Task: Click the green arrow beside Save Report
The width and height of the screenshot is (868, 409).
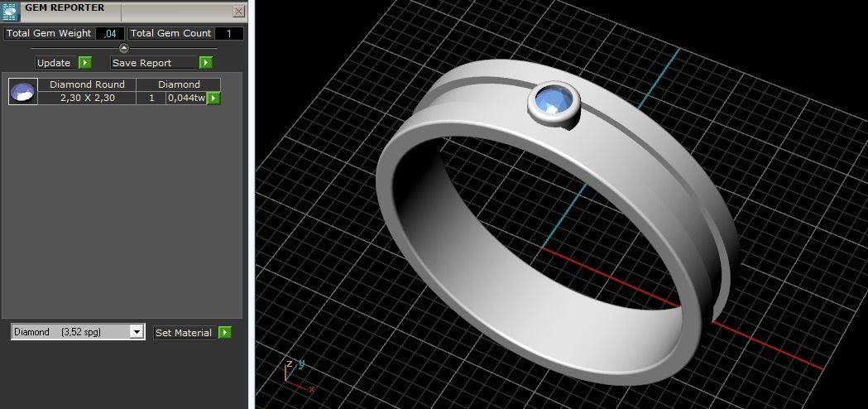Action: [206, 63]
